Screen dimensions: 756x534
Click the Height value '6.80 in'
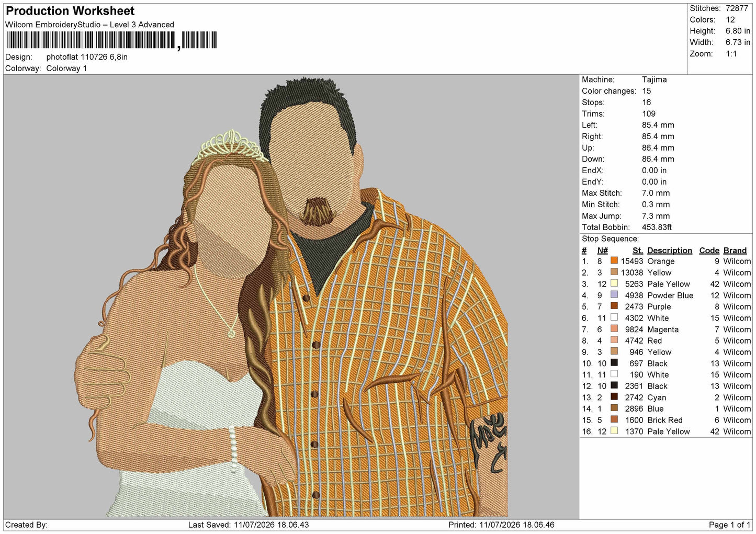pos(738,31)
